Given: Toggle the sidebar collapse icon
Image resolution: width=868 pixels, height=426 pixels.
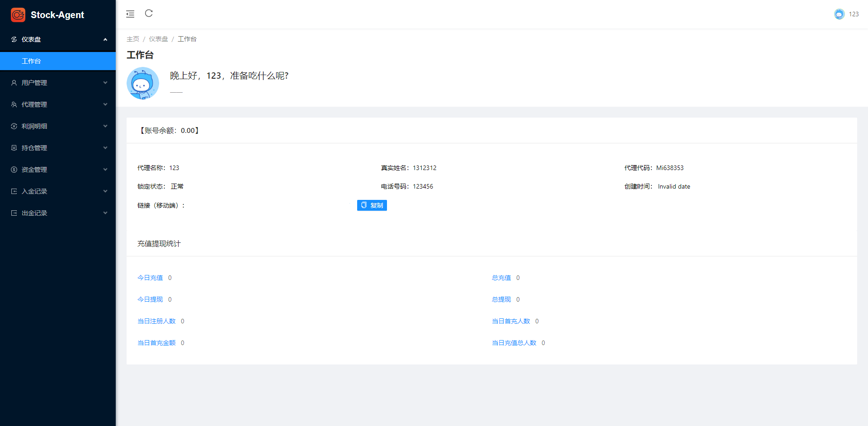Looking at the screenshot, I should click(130, 14).
